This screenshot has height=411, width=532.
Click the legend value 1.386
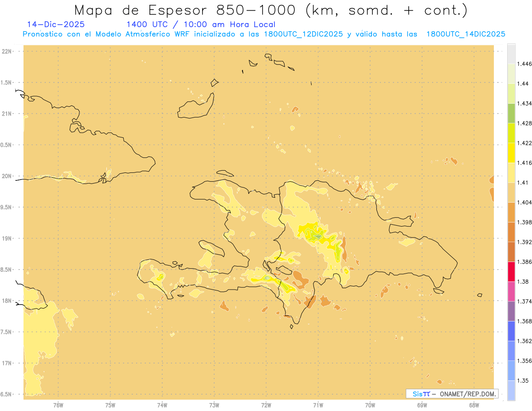pos(524,262)
